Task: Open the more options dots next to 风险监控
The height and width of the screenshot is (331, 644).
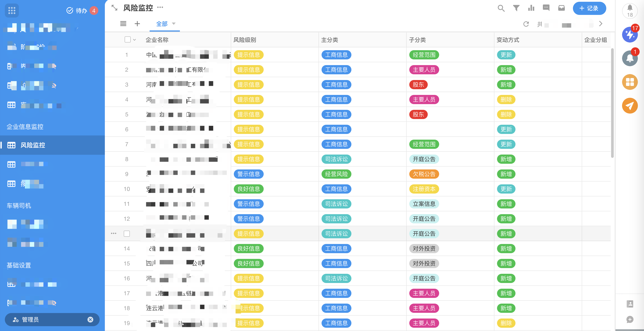Action: 160,7
